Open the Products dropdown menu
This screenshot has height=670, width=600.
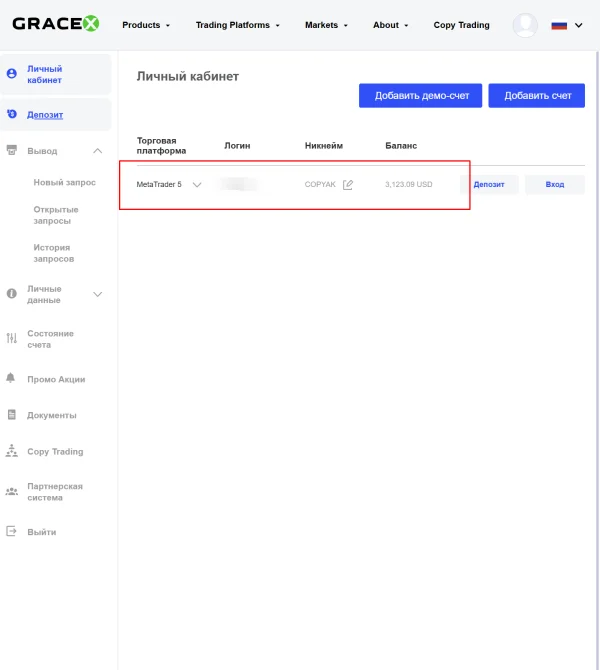pos(146,25)
